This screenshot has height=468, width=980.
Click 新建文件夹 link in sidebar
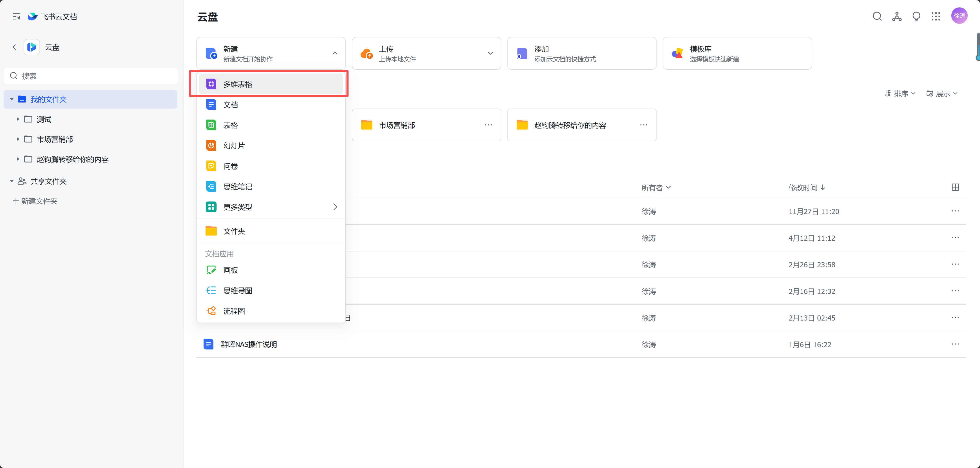tap(35, 201)
